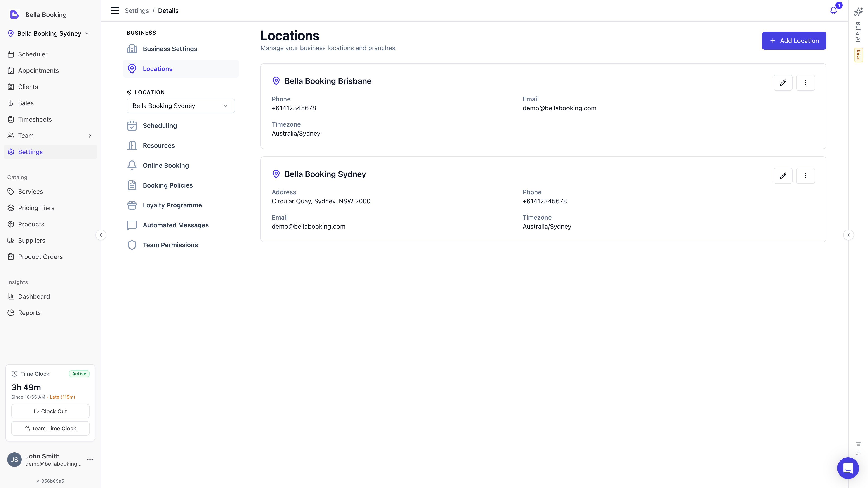Open the chat support bubble
The width and height of the screenshot is (868, 488).
848,468
